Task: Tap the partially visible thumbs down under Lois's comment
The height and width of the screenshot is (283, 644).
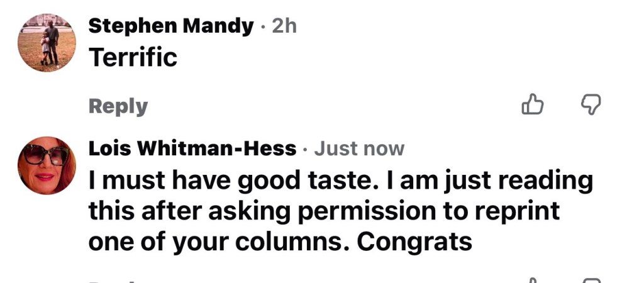Action: (x=590, y=280)
